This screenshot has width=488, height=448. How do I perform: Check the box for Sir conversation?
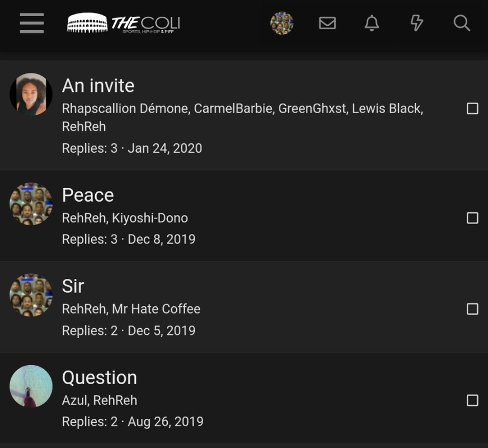click(472, 309)
